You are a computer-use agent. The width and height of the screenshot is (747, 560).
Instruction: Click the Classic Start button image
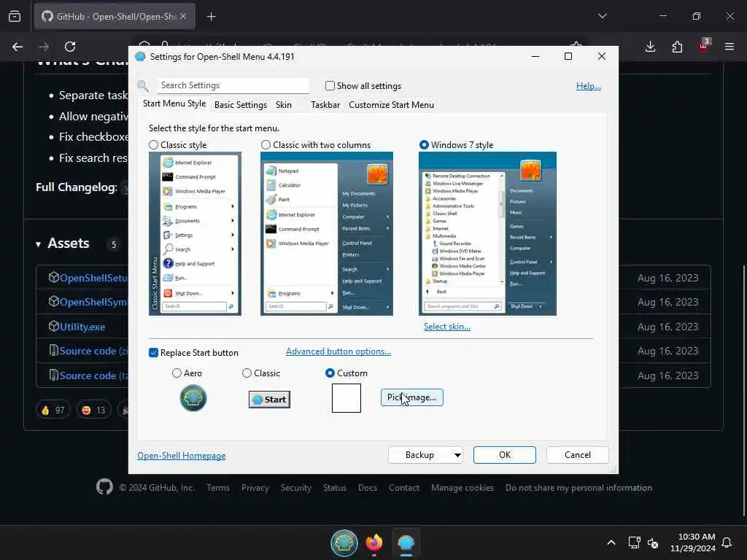click(269, 399)
